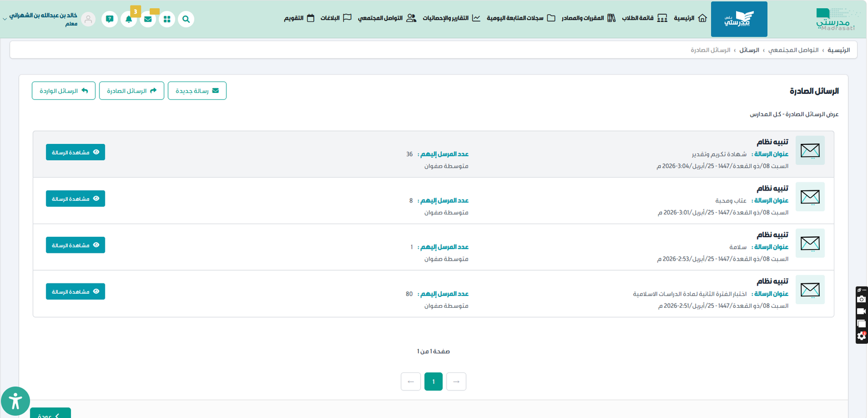Select page 1 in pagination
This screenshot has width=868, height=418.
[x=433, y=382]
